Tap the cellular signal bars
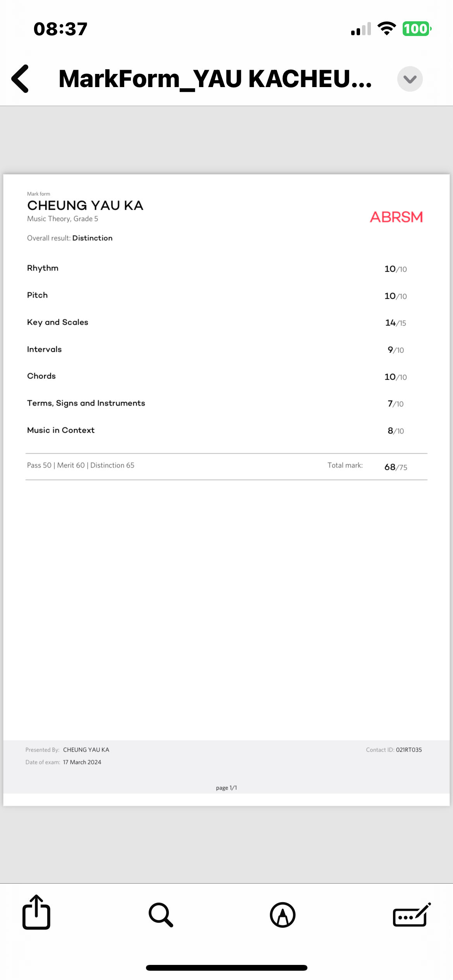Image resolution: width=453 pixels, height=980 pixels. (361, 29)
